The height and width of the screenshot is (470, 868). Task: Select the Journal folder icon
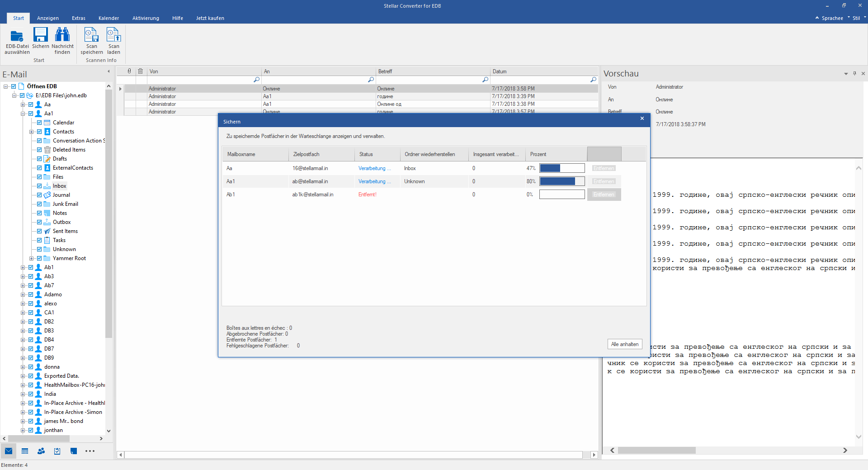click(47, 195)
